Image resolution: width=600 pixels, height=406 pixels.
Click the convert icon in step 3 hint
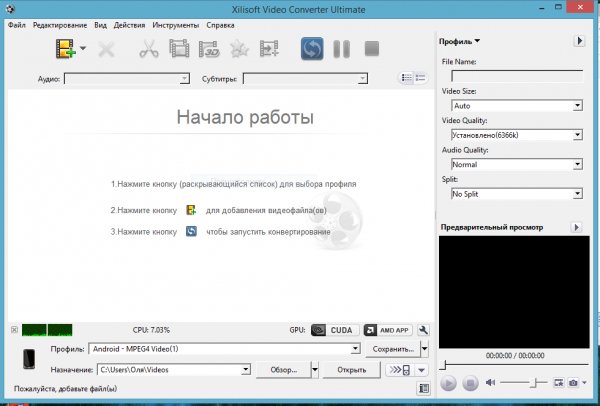click(191, 232)
